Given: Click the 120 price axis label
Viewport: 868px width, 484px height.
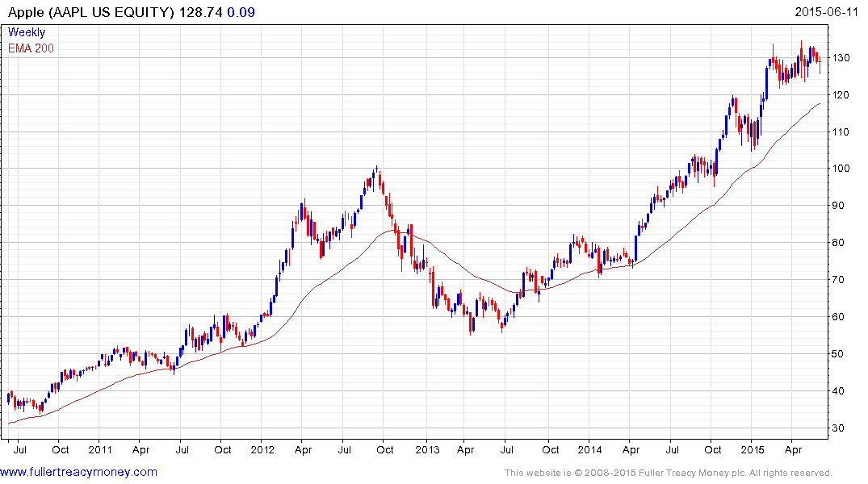Looking at the screenshot, I should pyautogui.click(x=841, y=94).
